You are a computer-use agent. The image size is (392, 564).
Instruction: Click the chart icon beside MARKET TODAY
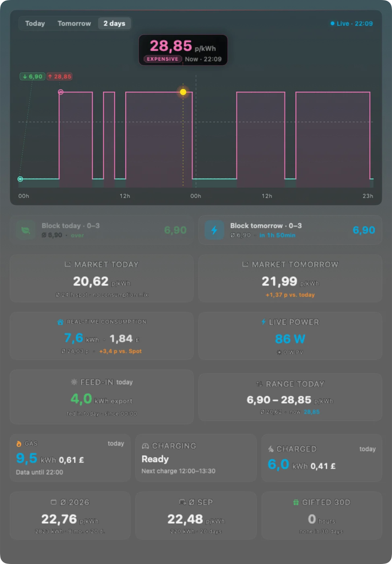tap(68, 264)
